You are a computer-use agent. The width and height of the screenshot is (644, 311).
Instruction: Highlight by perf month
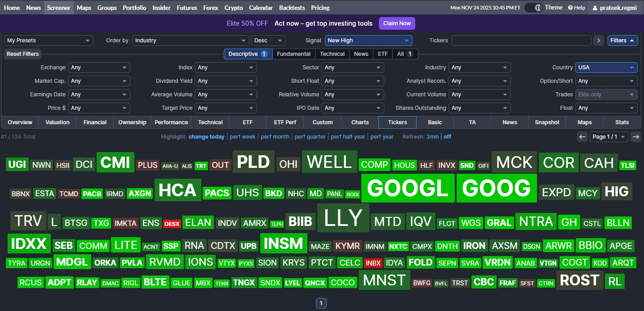point(275,137)
